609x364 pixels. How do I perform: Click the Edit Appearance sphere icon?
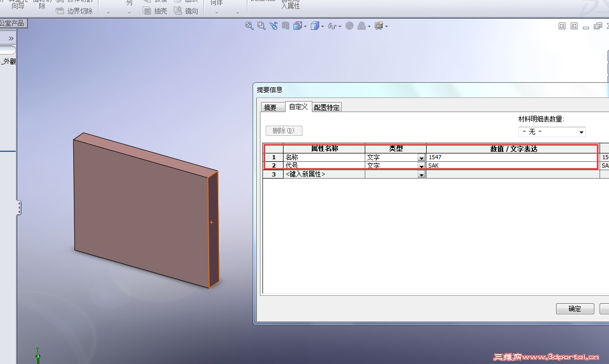pos(350,26)
